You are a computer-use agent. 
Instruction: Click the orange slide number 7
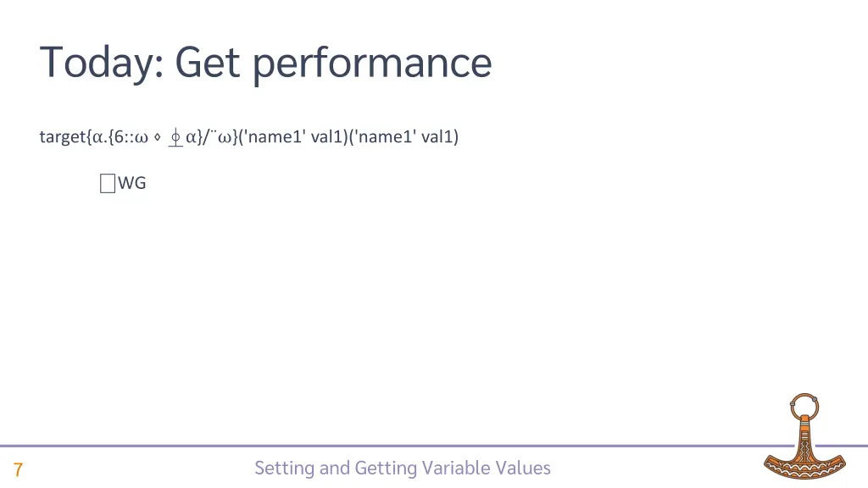tap(18, 470)
